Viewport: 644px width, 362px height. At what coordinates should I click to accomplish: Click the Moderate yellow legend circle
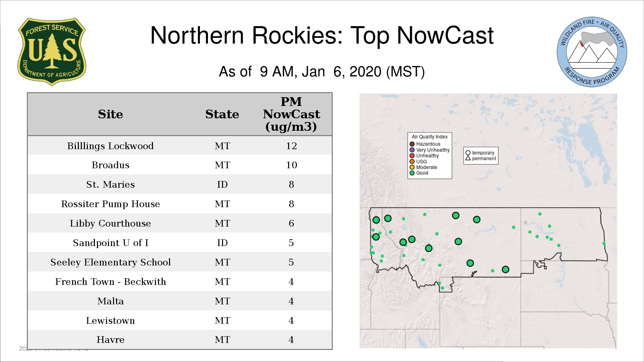(x=412, y=167)
